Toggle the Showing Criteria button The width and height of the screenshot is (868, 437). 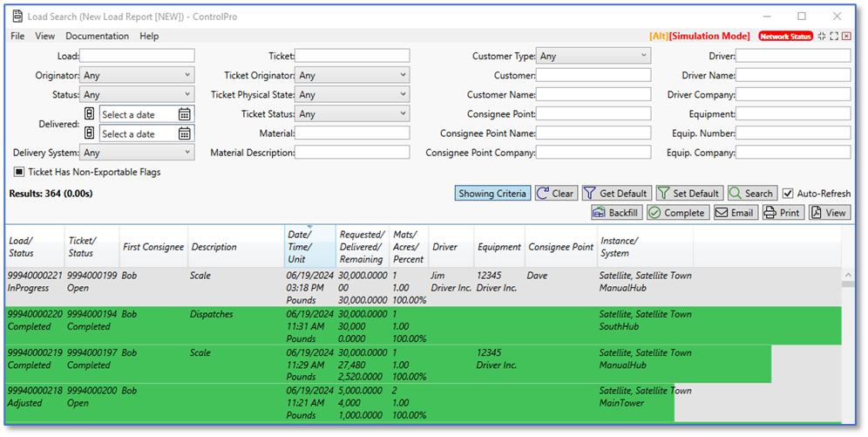[x=492, y=194]
